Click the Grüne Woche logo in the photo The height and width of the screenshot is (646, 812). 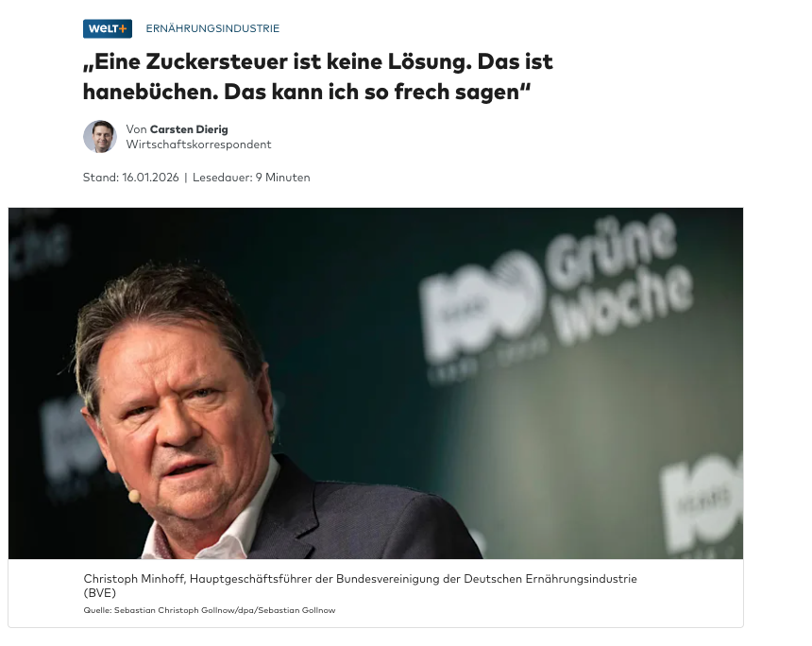pos(617,279)
